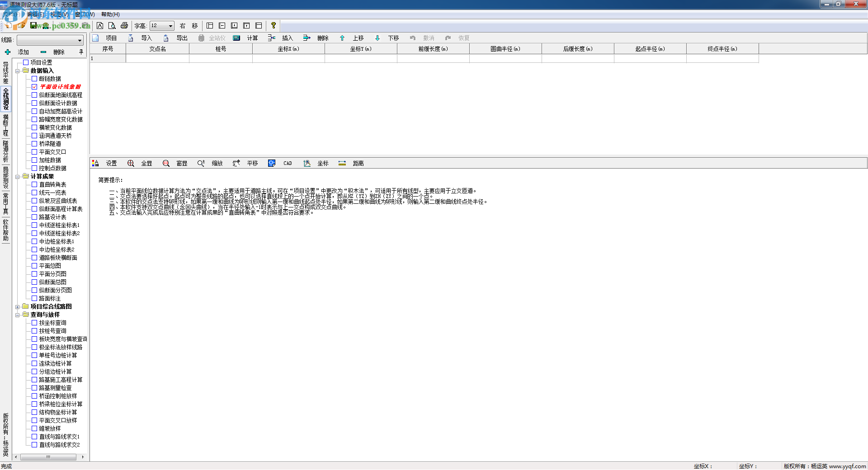Click the 全显 zoom extents icon

point(131,163)
